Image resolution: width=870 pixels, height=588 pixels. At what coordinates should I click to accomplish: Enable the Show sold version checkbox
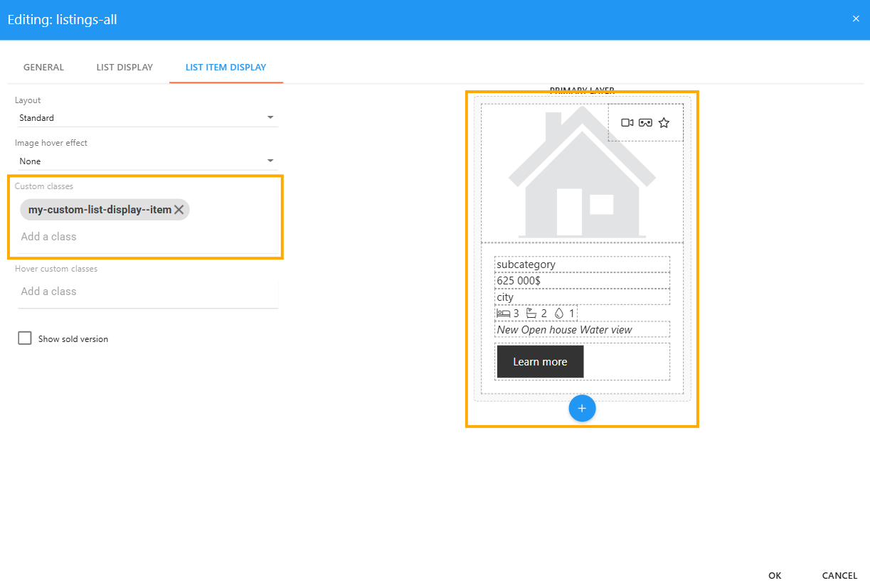coord(25,338)
